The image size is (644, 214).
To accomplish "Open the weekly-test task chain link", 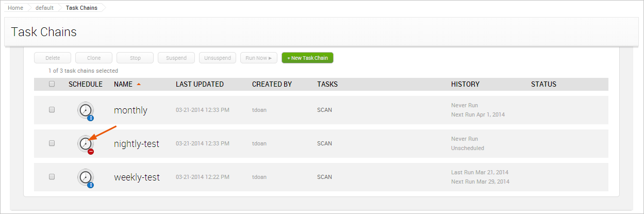I will [x=137, y=177].
